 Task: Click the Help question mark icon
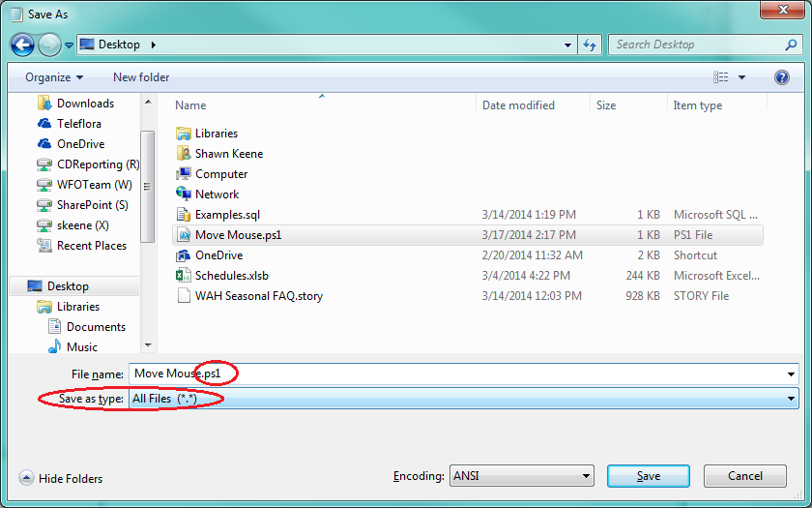[x=781, y=77]
